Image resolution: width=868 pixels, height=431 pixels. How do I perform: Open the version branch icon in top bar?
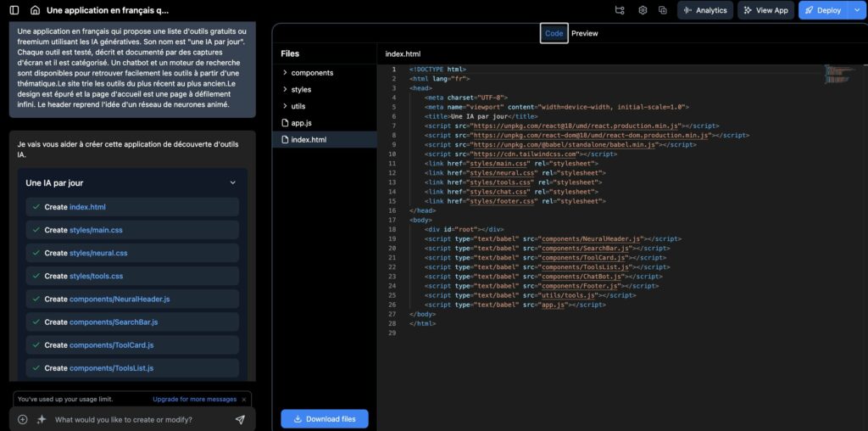coord(620,10)
